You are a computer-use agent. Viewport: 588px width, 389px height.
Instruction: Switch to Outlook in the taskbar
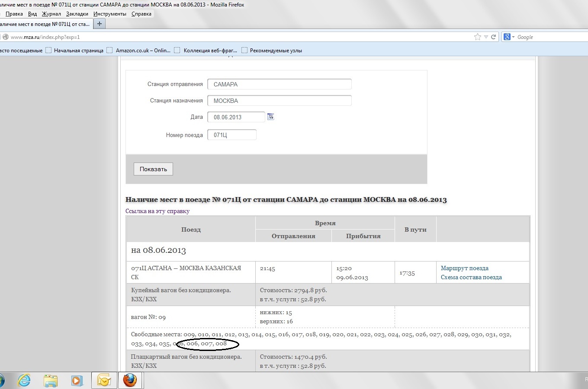coord(104,380)
